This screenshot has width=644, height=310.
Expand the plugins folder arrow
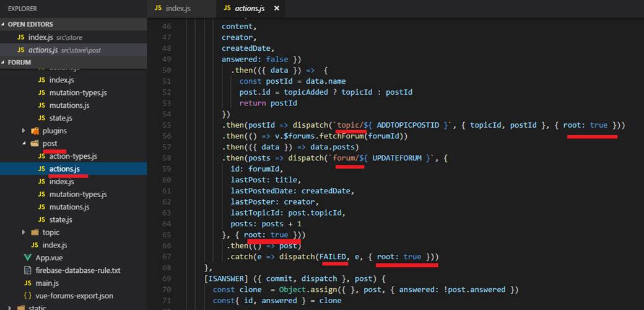pos(24,131)
